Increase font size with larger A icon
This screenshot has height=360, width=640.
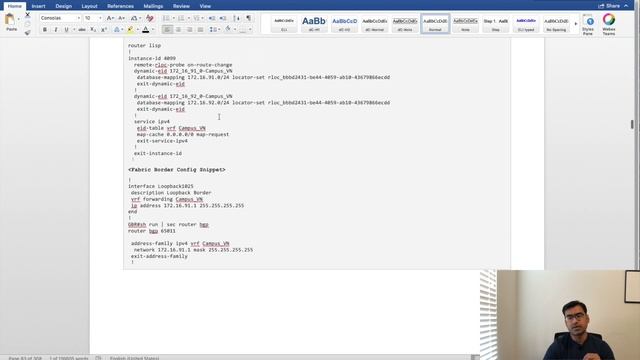click(110, 18)
